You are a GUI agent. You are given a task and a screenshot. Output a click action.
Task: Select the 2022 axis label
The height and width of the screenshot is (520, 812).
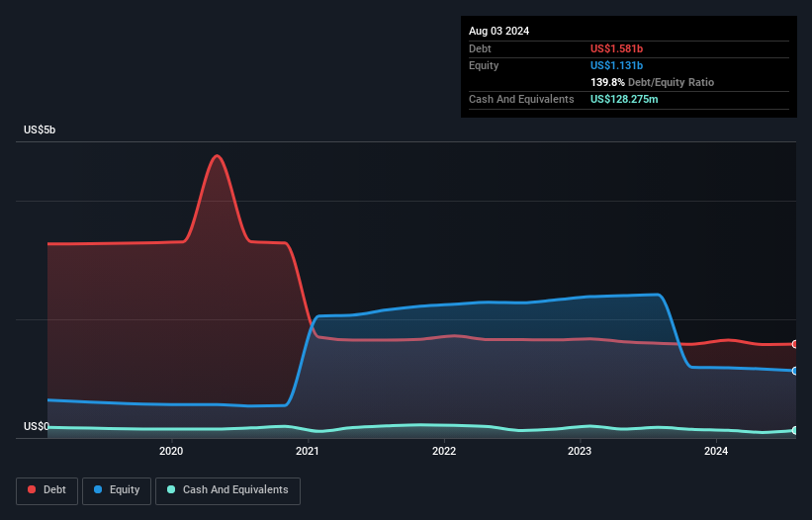click(x=444, y=451)
